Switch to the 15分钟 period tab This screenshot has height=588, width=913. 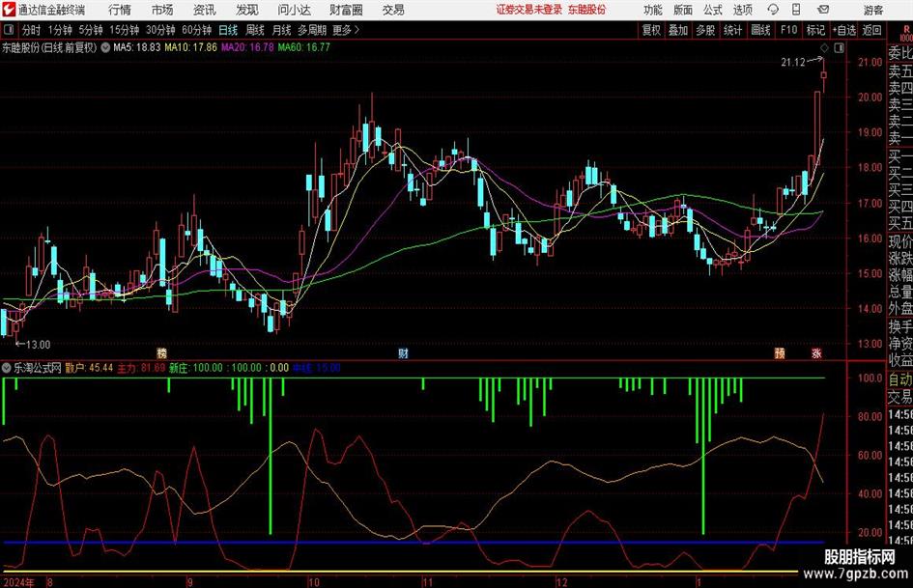[x=125, y=30]
